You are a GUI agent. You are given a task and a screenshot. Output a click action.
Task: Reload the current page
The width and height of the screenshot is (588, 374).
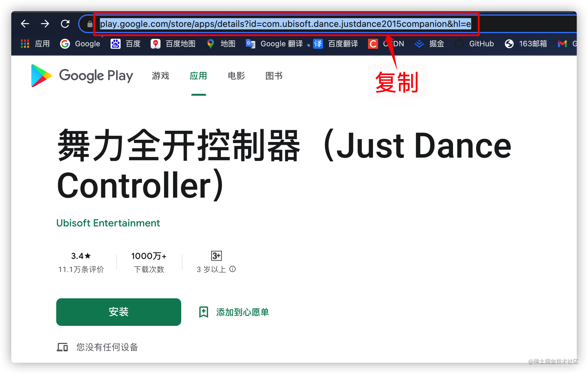pyautogui.click(x=65, y=24)
